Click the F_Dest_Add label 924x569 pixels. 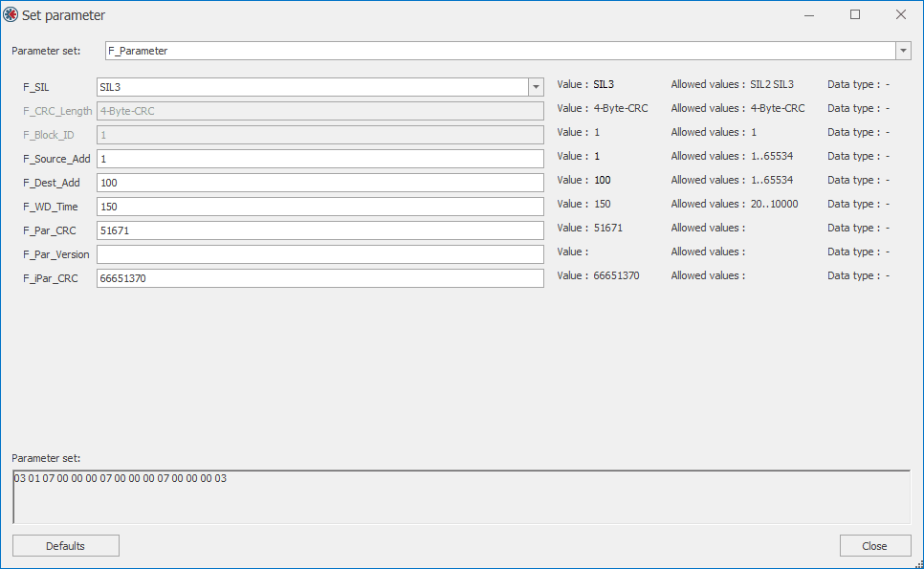[x=52, y=183]
